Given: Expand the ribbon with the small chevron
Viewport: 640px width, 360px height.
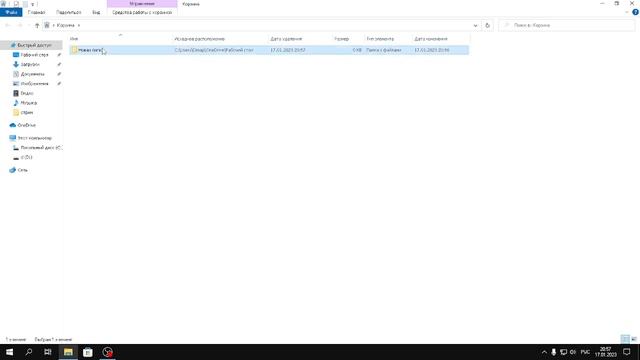Looking at the screenshot, I should (x=627, y=12).
